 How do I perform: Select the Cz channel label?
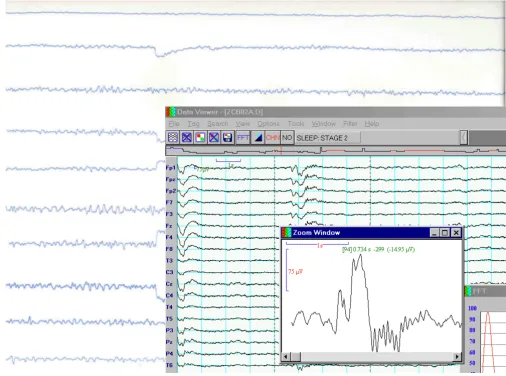click(169, 284)
